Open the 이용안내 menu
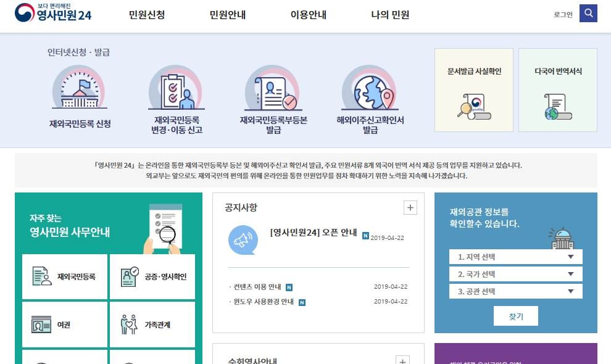Screen dimensions: 611x364 point(309,15)
